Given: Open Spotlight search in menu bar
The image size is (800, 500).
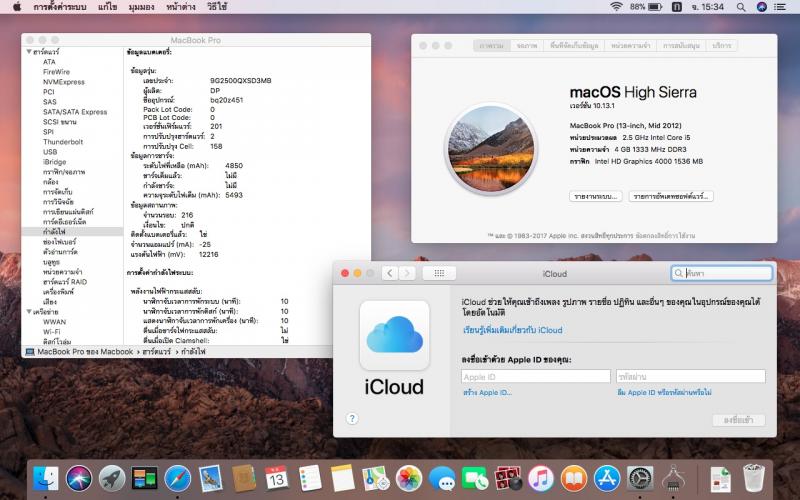Looking at the screenshot, I should point(741,7).
